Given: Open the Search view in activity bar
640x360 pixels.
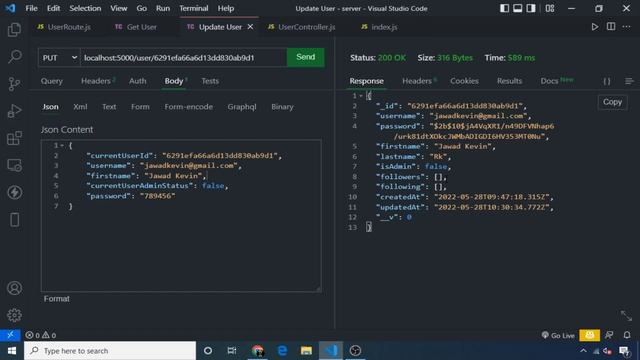Looking at the screenshot, I should coord(14,56).
